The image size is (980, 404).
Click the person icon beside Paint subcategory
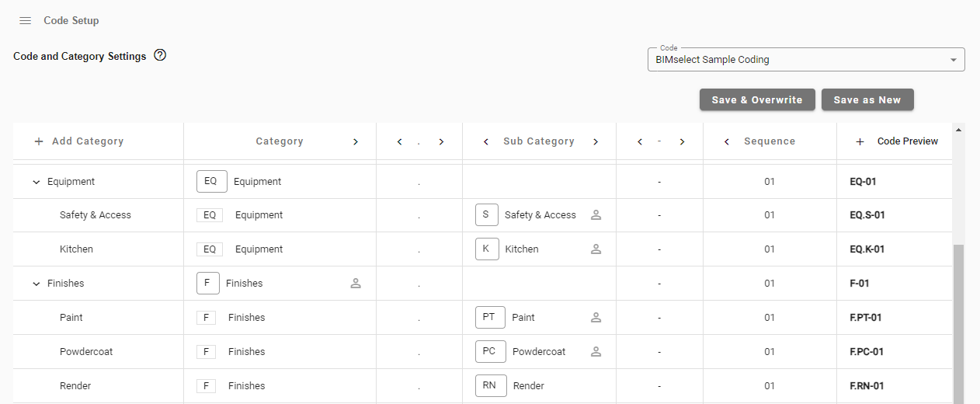(x=596, y=318)
